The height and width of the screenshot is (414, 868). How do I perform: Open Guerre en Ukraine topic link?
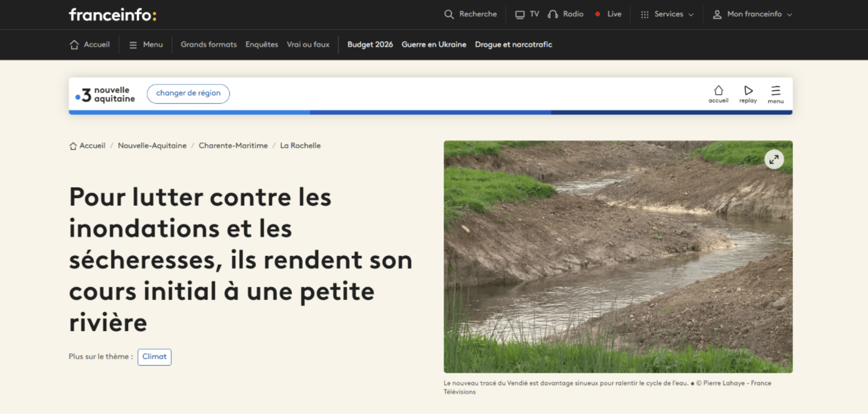click(x=434, y=45)
